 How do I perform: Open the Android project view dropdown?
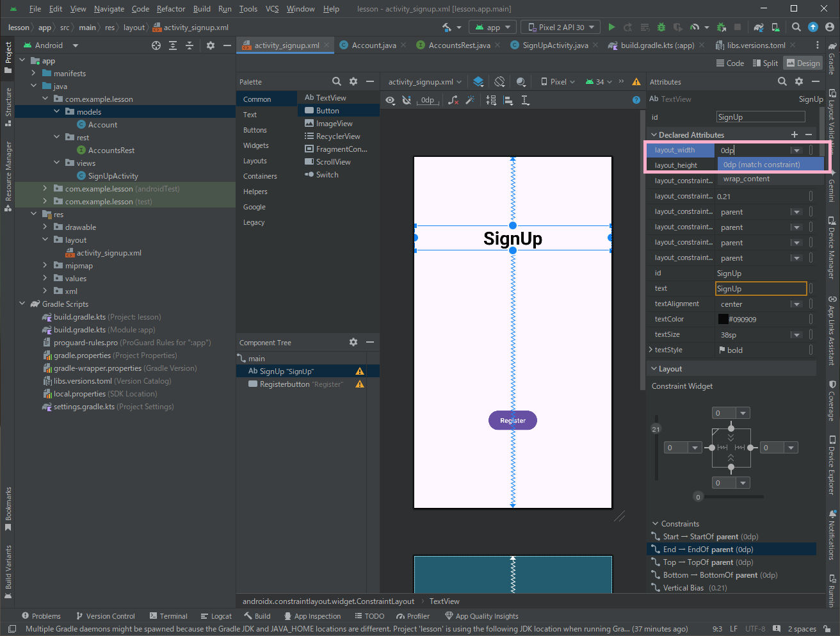[x=51, y=45]
